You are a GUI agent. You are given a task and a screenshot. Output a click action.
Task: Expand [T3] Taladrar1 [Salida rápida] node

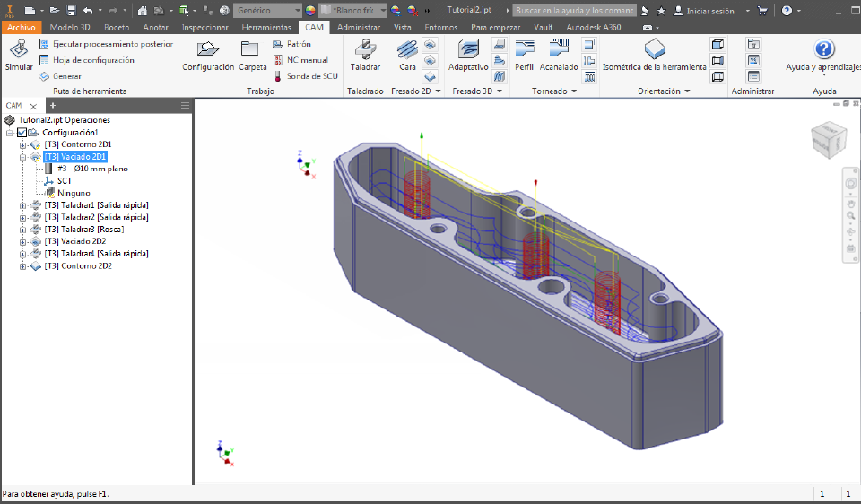22,205
